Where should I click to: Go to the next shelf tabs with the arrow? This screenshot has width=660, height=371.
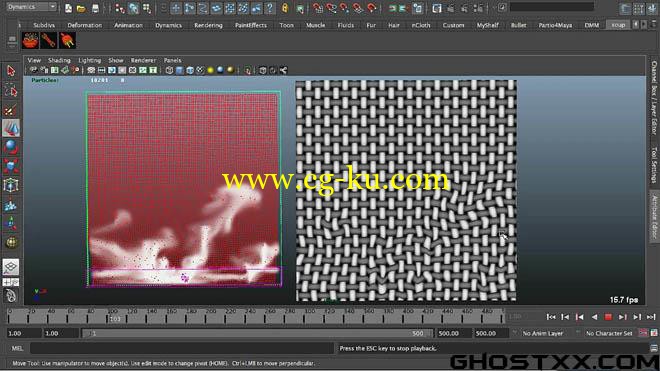click(x=644, y=25)
